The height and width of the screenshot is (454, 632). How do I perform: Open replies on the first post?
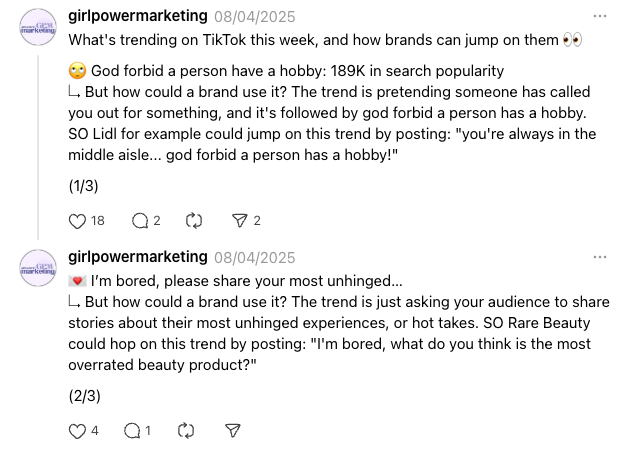click(x=139, y=221)
